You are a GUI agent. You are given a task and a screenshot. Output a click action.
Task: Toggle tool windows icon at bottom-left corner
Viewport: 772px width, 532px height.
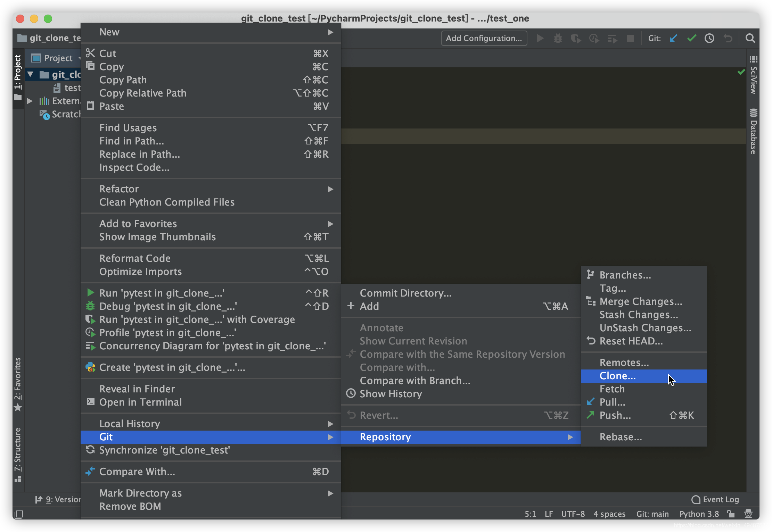19,514
